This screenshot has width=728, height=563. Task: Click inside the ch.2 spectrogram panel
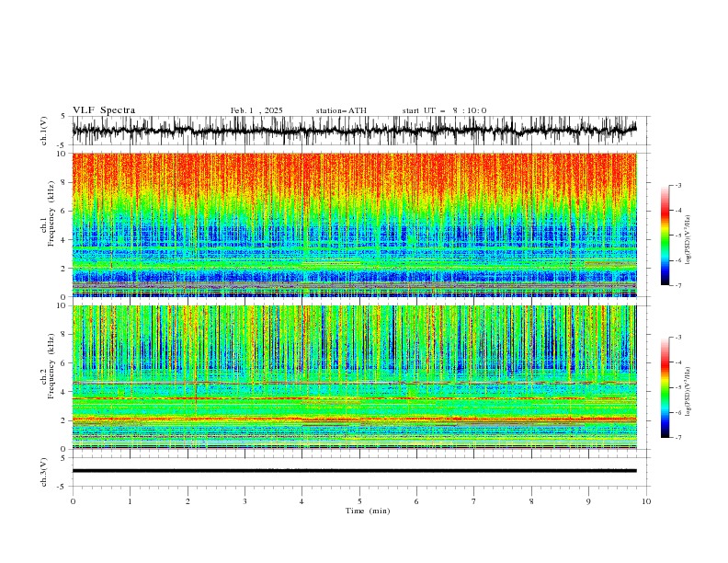(354, 377)
